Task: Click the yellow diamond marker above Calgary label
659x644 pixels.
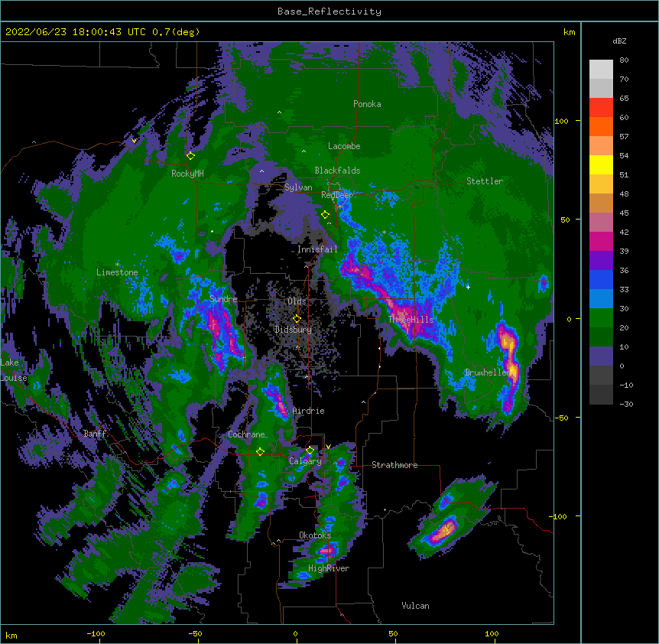Action: point(310,450)
